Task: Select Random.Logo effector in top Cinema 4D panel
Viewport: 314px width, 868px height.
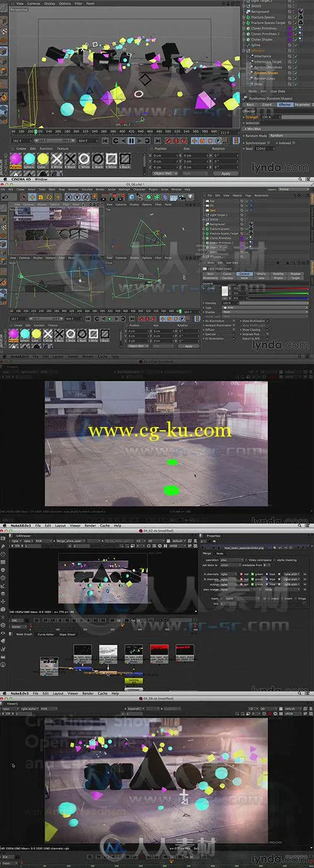Action: 265,78
